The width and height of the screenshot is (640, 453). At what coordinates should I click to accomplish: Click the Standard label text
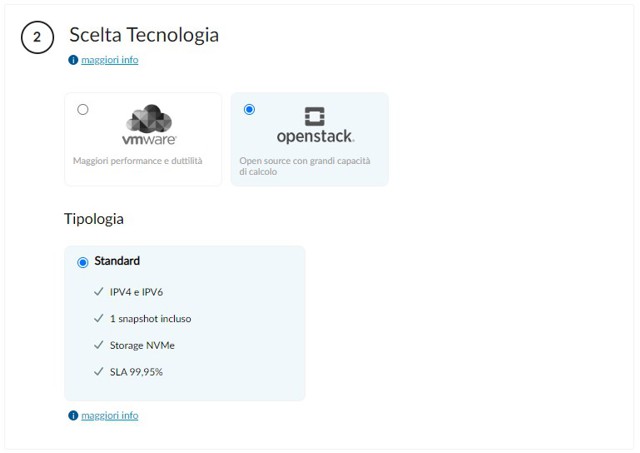click(117, 262)
